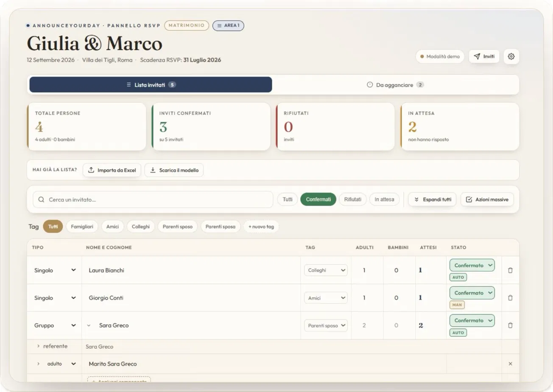This screenshot has height=392, width=553.
Task: Delete Giorgio Conti row with trash icon
Action: pos(510,298)
